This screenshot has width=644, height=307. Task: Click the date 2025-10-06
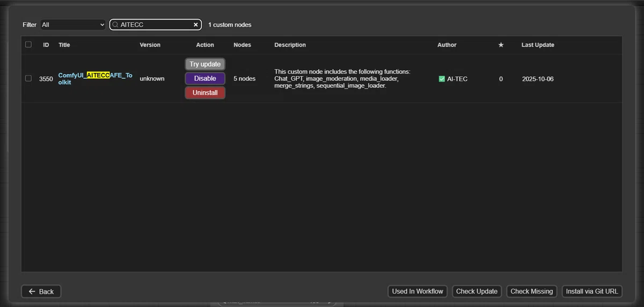point(538,79)
